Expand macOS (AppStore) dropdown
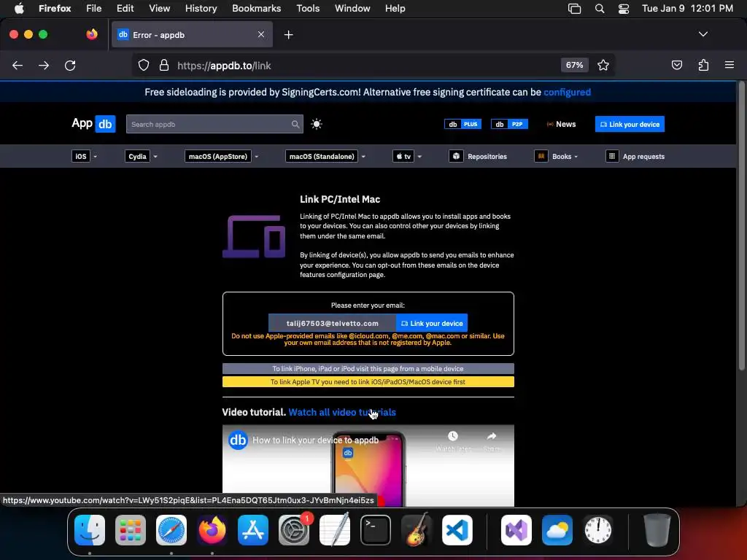Viewport: 747px width, 560px height. coord(222,156)
